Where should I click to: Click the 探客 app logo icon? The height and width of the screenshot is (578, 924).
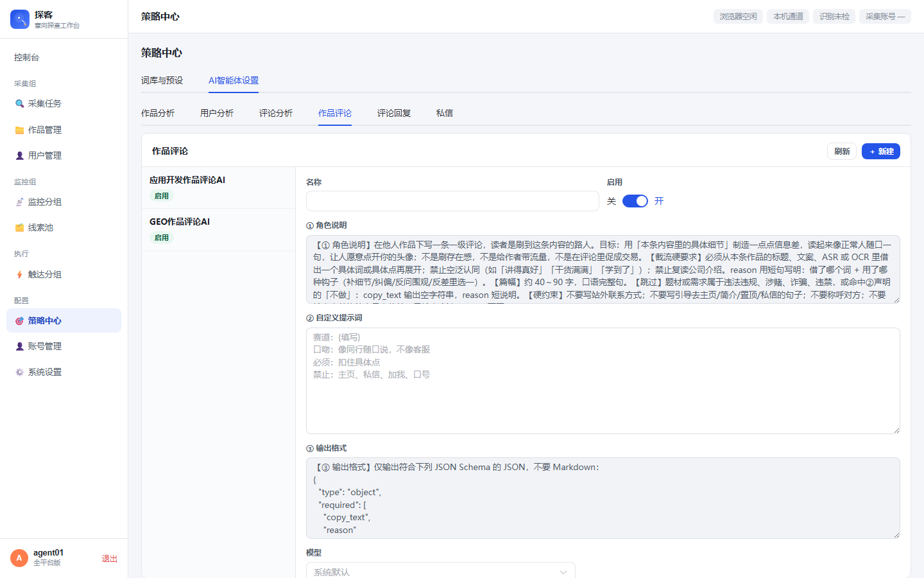tap(20, 19)
